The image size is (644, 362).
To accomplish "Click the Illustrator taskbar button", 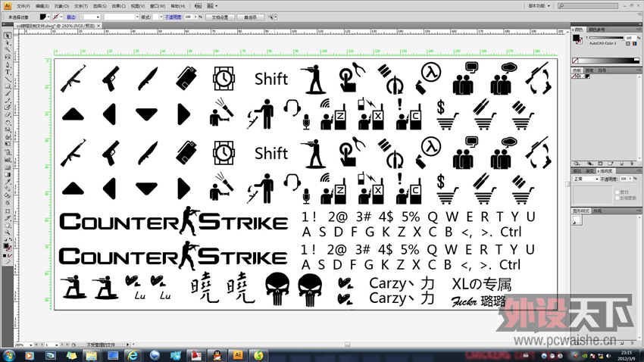I will [238, 355].
